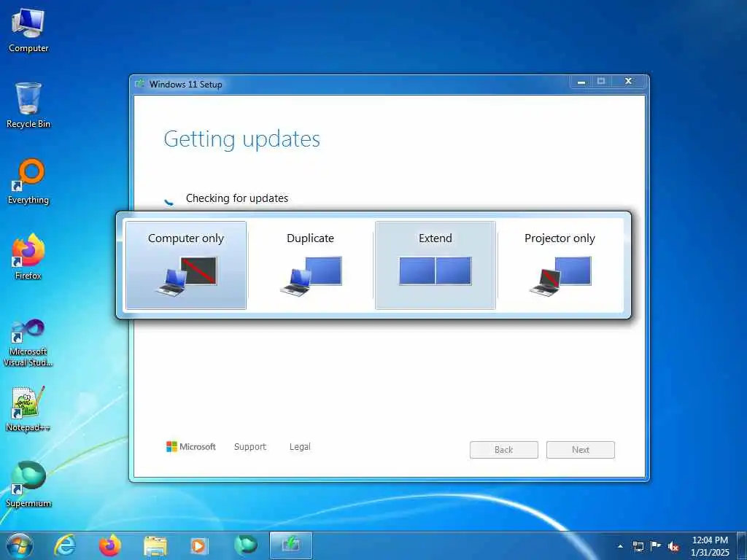Open Microsoft Visual Studio desktop shortcut
The height and width of the screenshot is (560, 747).
click(28, 343)
